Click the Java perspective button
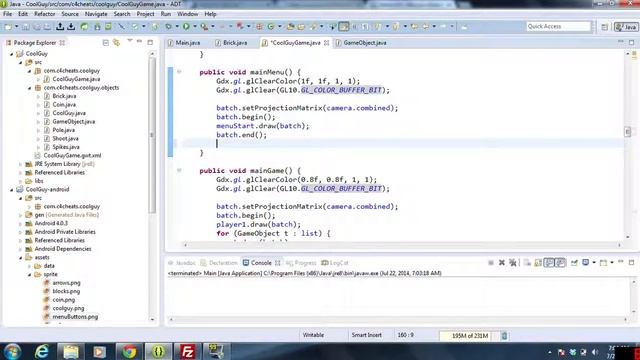640x360 pixels. 626,27
